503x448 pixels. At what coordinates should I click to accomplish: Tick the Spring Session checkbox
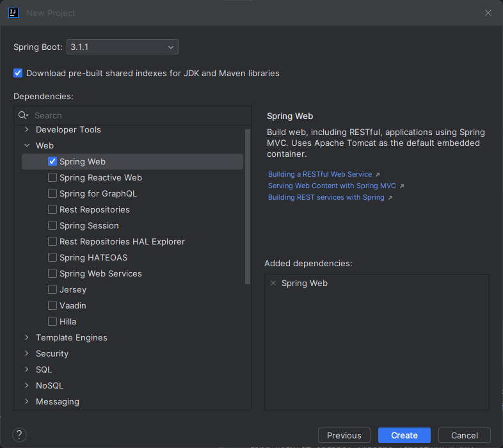[x=52, y=226]
